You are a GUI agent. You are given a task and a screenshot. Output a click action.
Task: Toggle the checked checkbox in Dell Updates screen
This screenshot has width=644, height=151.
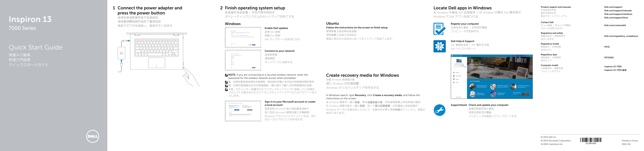point(231,36)
